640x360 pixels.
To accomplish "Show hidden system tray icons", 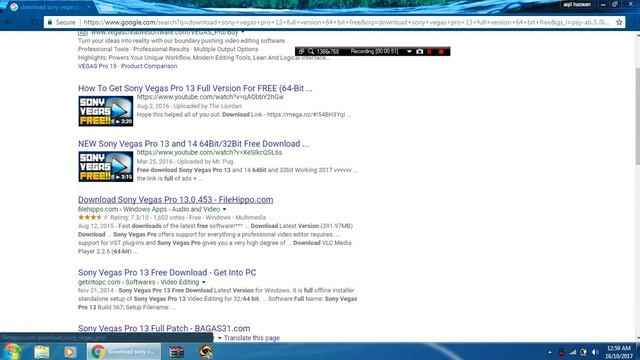I will coord(549,352).
